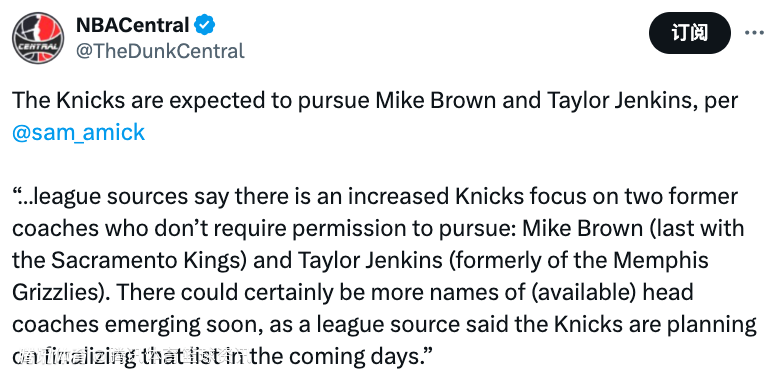The width and height of the screenshot is (778, 380).
Task: Open the three-dot more options menu
Action: point(754,33)
